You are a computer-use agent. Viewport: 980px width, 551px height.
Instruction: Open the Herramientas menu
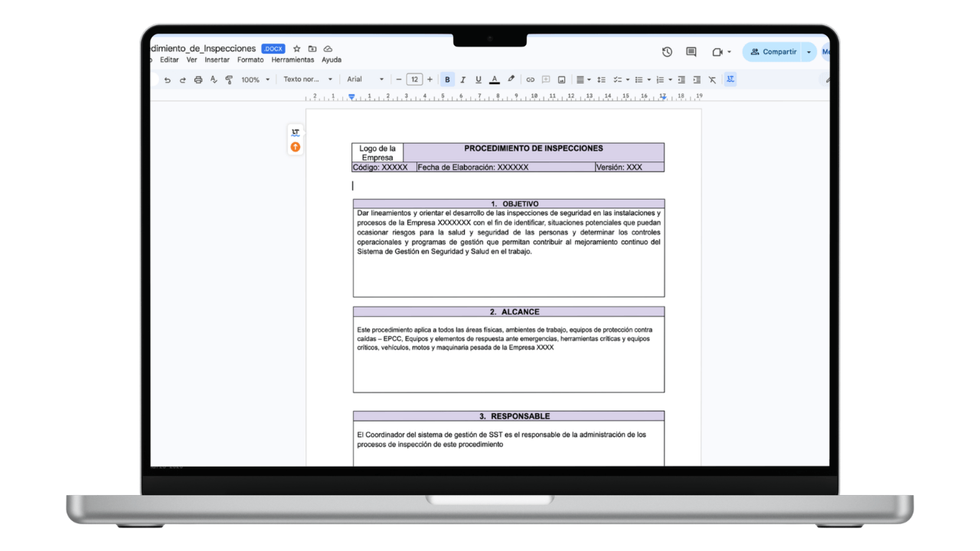coord(293,59)
